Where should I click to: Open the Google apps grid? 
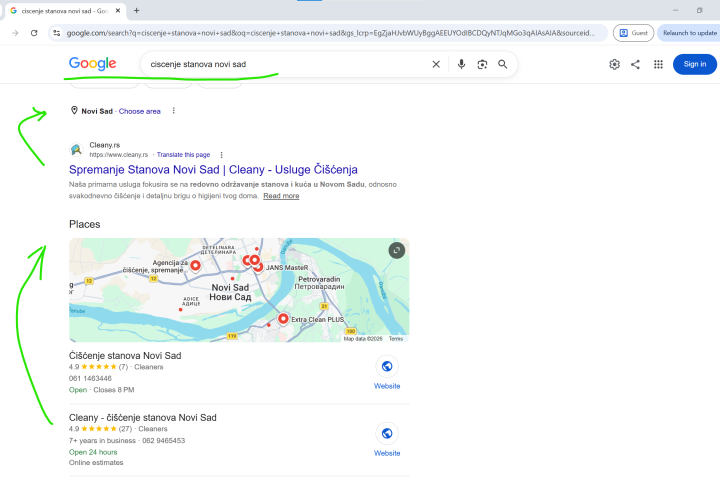[x=658, y=64]
